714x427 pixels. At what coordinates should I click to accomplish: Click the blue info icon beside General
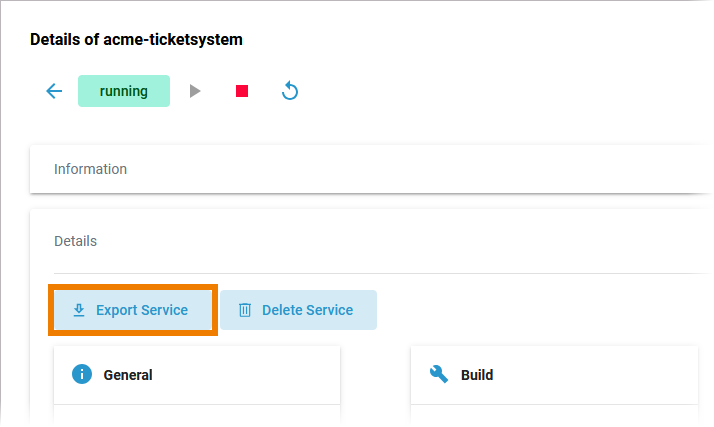click(x=82, y=374)
